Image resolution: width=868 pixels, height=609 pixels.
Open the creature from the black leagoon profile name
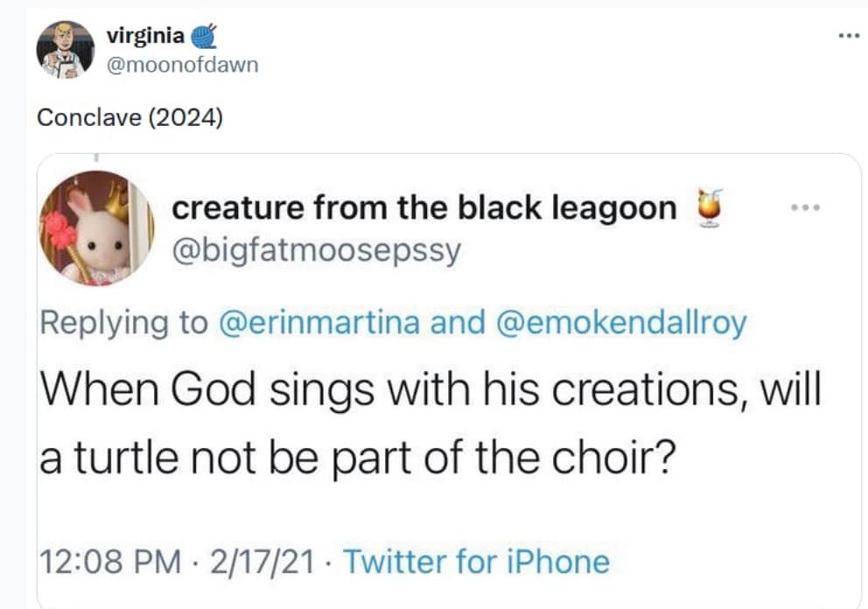(x=424, y=208)
